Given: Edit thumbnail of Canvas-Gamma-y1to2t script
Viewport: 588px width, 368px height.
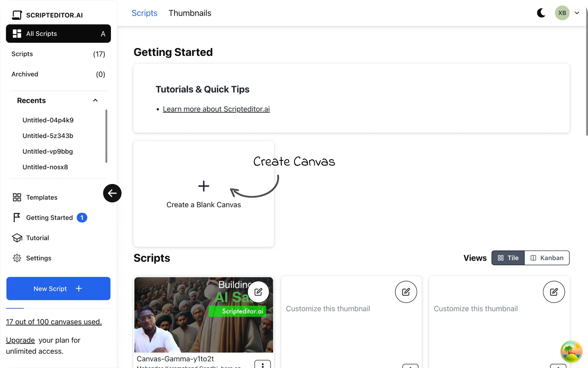Looking at the screenshot, I should pyautogui.click(x=258, y=292).
